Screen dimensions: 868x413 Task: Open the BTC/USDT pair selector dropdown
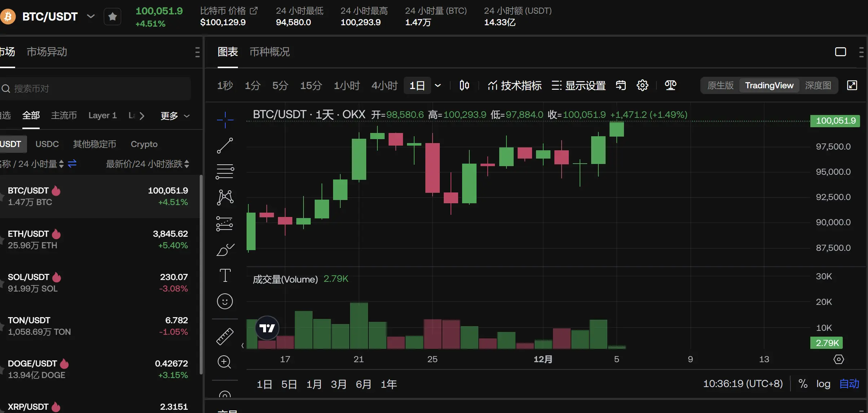pos(90,16)
